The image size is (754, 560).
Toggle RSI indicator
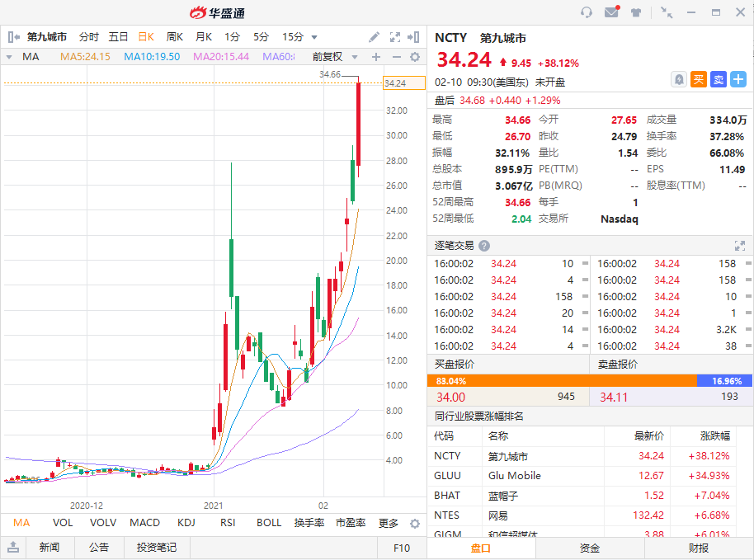[228, 523]
